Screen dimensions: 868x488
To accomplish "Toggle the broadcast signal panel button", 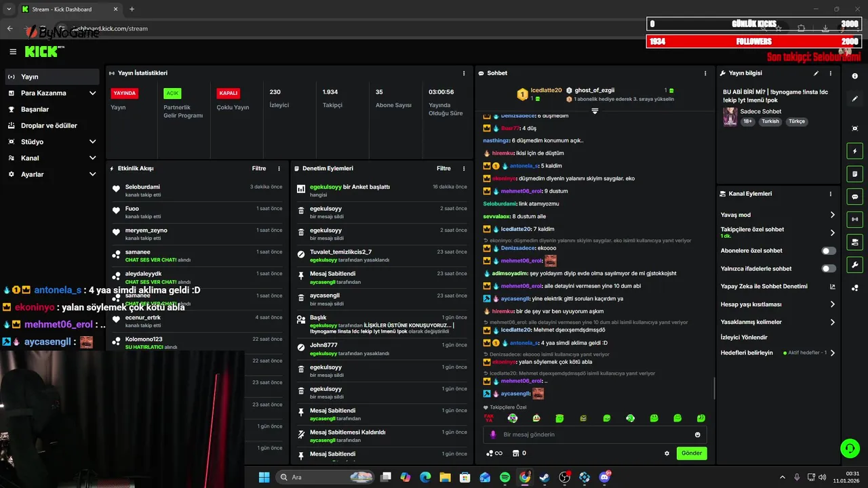I will point(854,219).
